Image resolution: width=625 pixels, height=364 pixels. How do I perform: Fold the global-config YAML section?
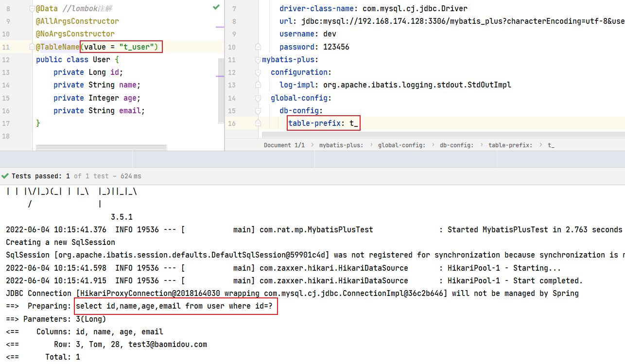tap(258, 98)
